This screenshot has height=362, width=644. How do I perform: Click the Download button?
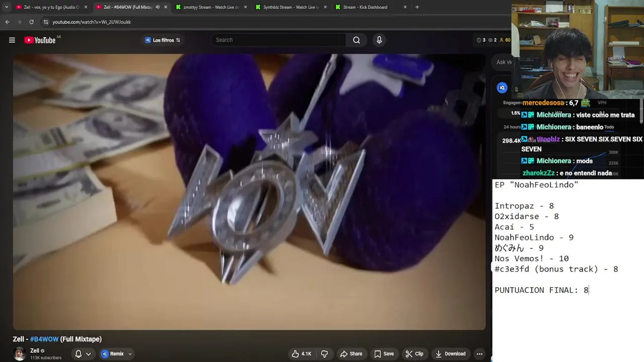coord(450,354)
